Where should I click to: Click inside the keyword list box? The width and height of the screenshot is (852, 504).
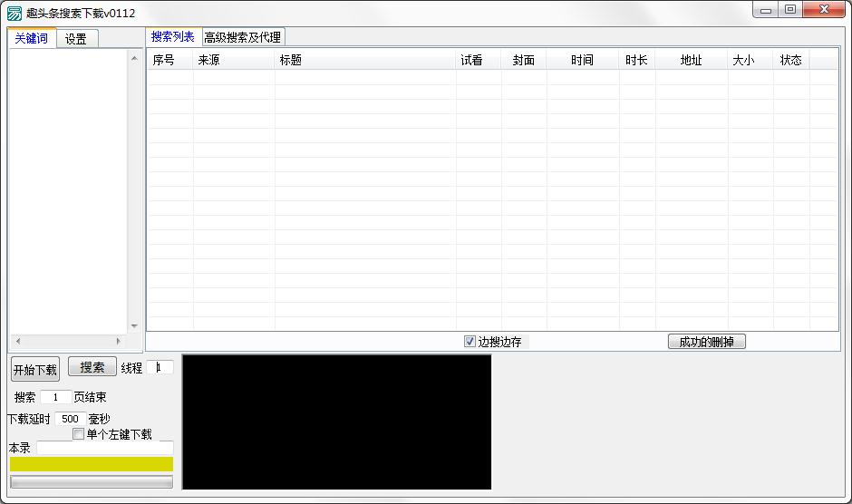pyautogui.click(x=69, y=192)
